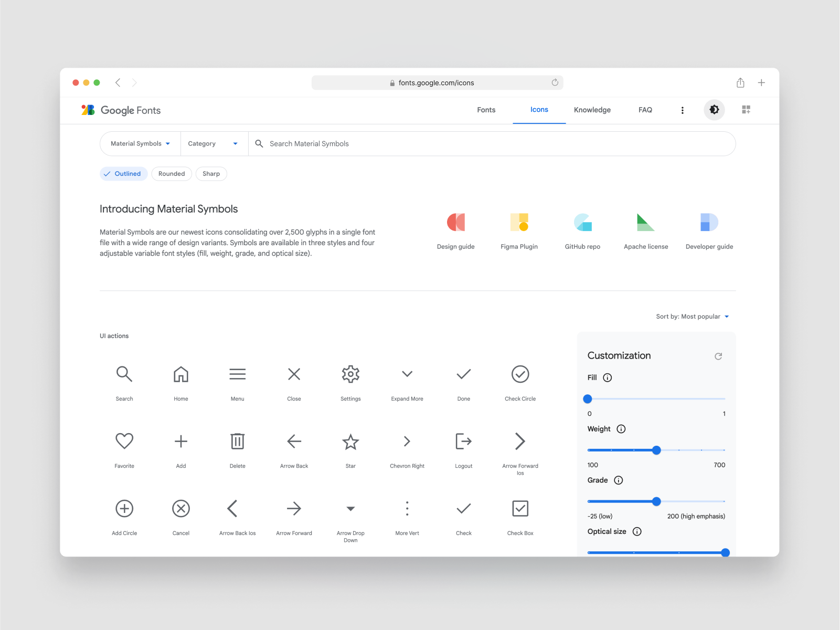Choose the Add Circle icon
This screenshot has width=840, height=630.
tap(124, 508)
